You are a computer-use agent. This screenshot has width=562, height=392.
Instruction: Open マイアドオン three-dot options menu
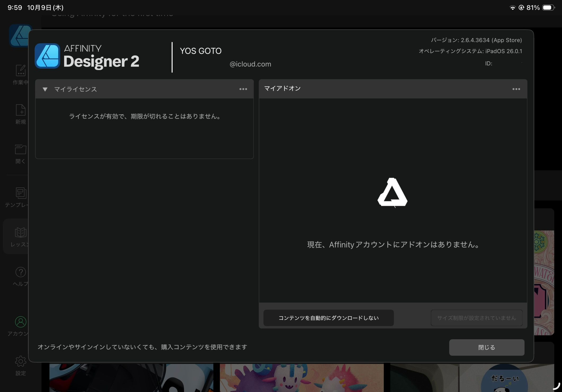point(516,89)
